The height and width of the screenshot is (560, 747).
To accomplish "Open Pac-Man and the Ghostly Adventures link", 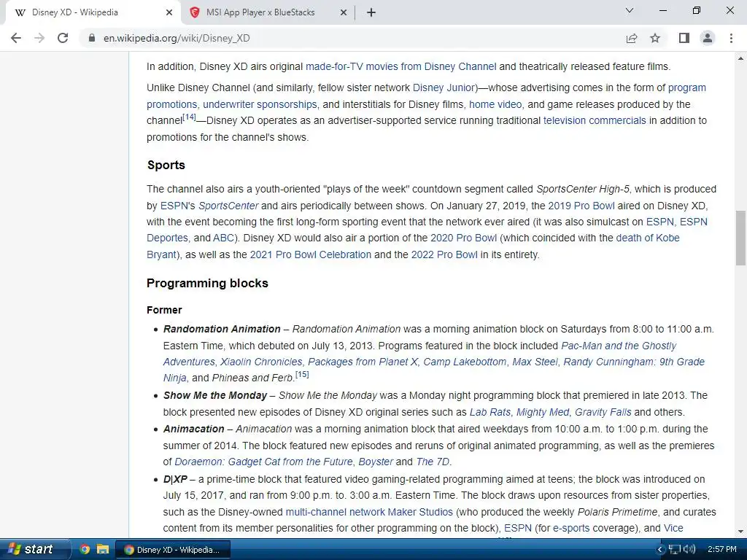I will click(619, 346).
